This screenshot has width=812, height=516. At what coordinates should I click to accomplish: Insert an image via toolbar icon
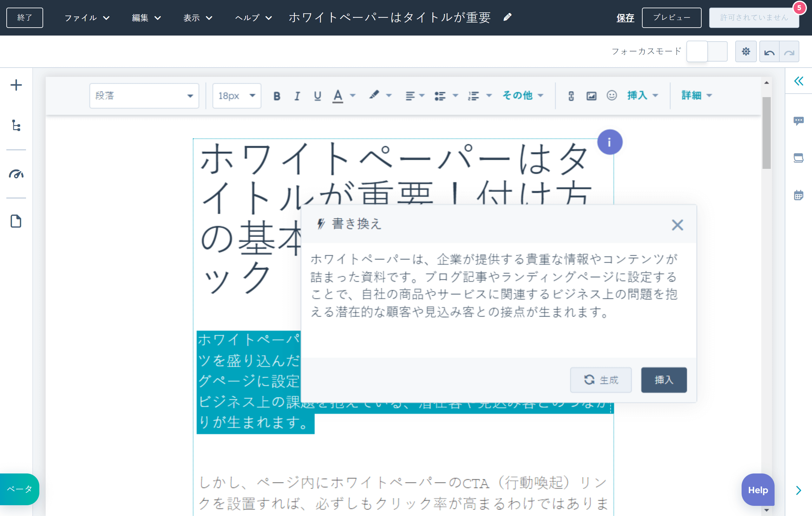point(592,96)
